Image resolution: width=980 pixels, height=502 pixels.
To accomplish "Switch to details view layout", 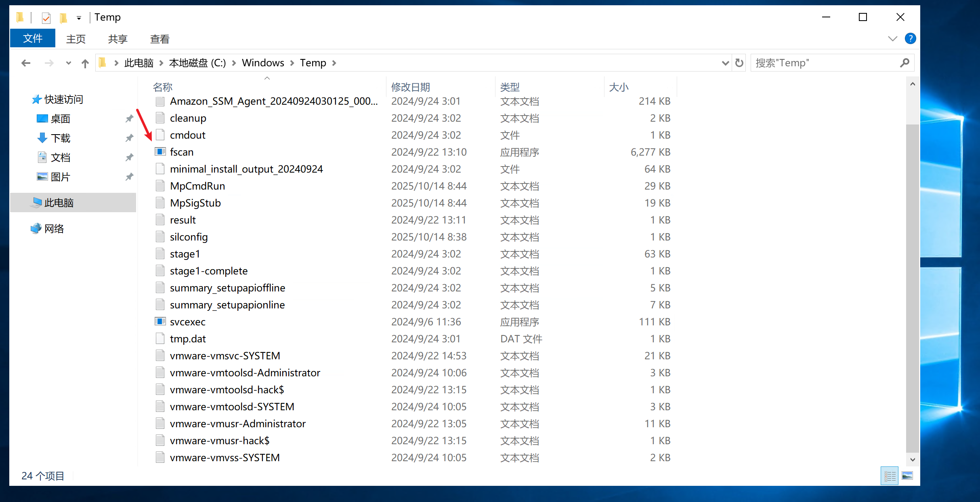I will coord(890,476).
